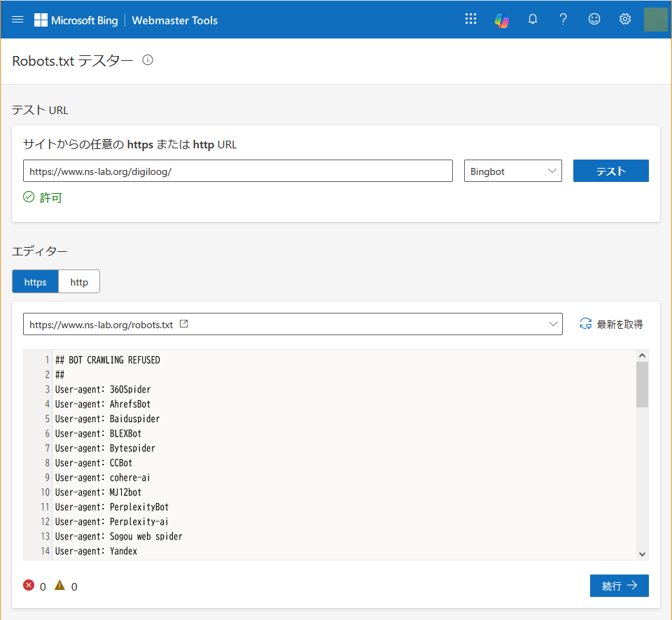Viewport: 672px width, 620px height.
Task: Click the editor scrollbar up arrow
Action: point(642,355)
